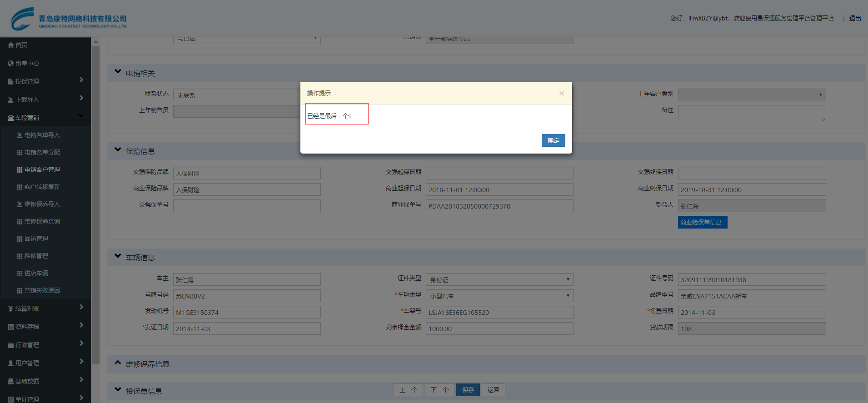Viewport: 868px width, 403px height.
Task: Open 首页 in the sidebar
Action: (21, 45)
